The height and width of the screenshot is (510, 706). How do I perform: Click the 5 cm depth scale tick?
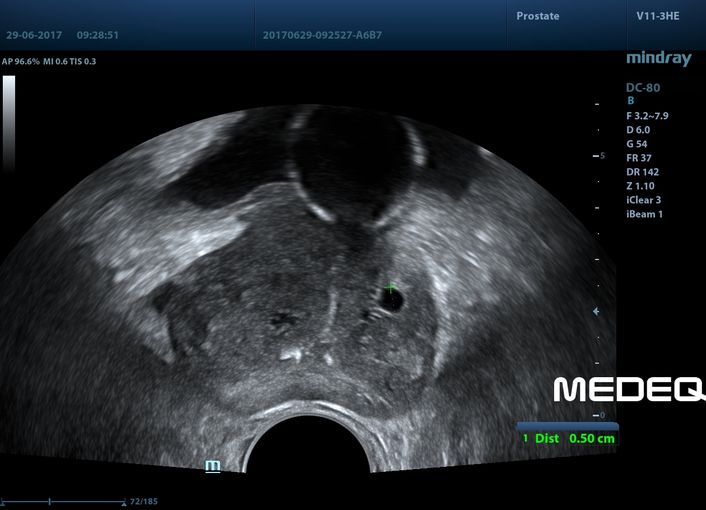click(x=598, y=157)
